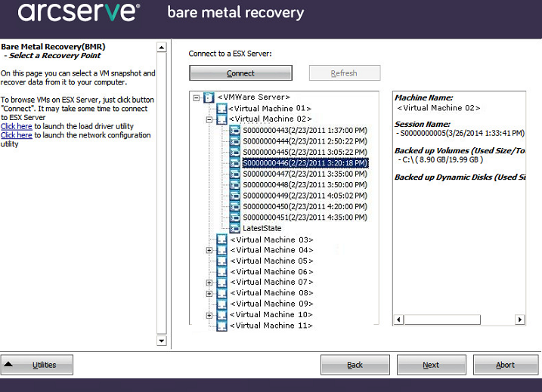Click the Virtual Machine 04 computer icon
This screenshot has height=392, width=542.
point(221,250)
